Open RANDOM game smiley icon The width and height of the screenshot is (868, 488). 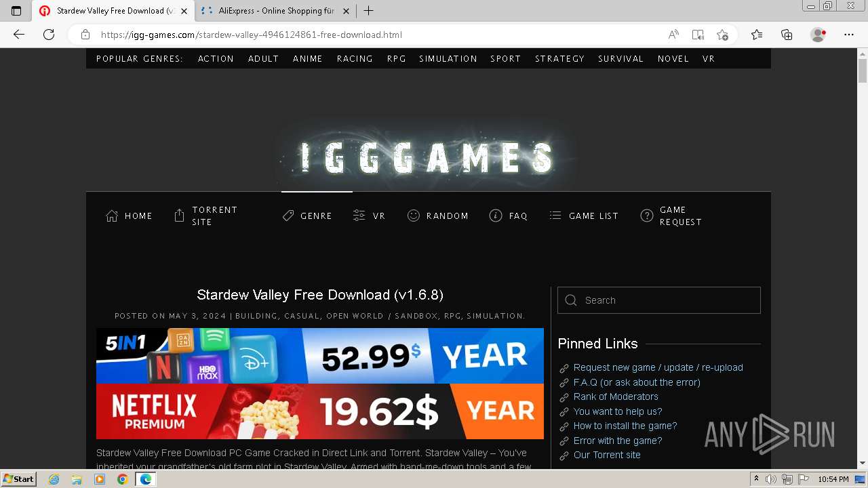437,216
